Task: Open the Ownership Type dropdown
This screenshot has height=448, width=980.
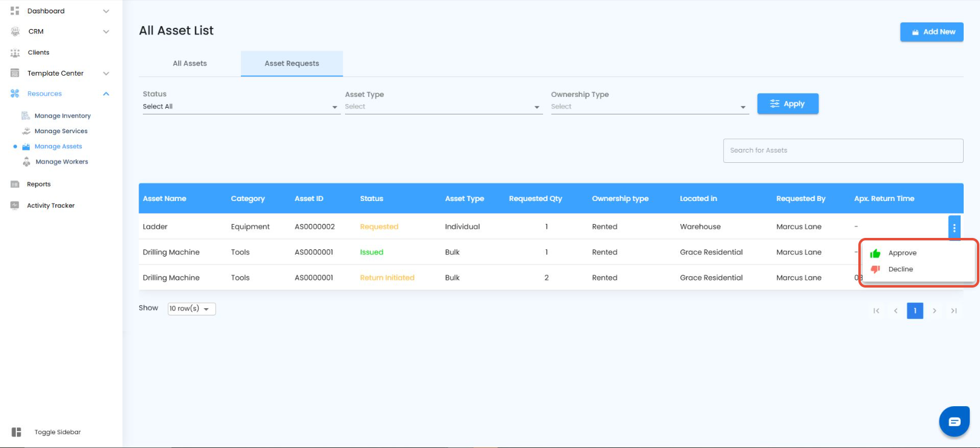Action: (x=649, y=107)
